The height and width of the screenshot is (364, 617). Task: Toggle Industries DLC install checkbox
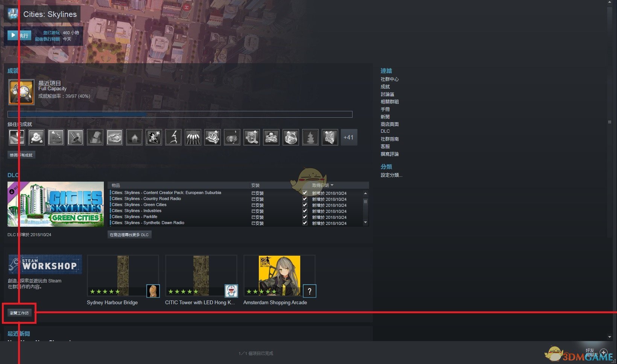point(305,211)
